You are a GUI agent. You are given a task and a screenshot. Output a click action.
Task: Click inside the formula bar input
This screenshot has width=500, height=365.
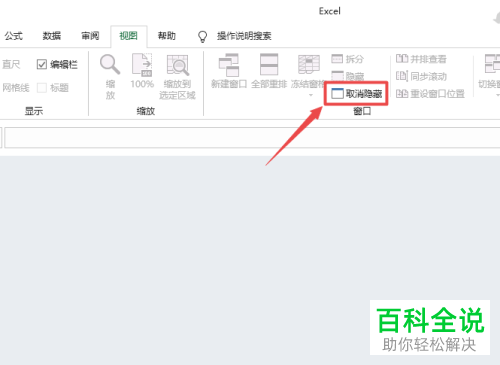click(x=252, y=138)
